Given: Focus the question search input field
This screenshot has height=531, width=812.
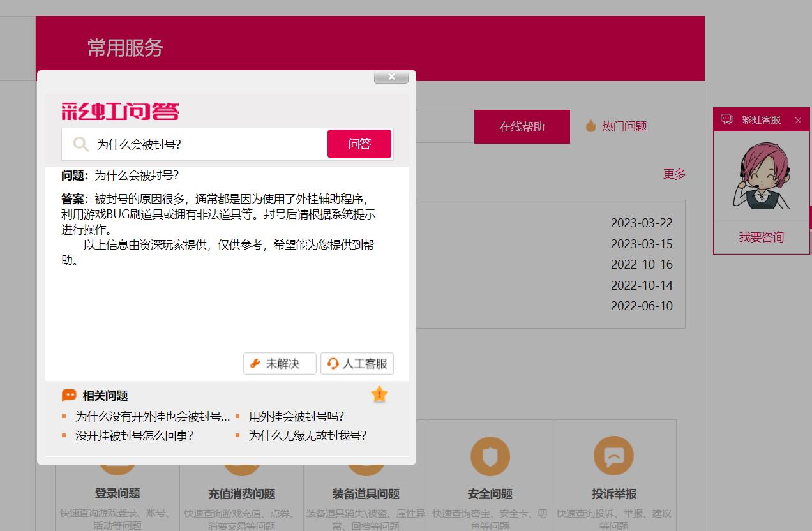Looking at the screenshot, I should (x=209, y=144).
